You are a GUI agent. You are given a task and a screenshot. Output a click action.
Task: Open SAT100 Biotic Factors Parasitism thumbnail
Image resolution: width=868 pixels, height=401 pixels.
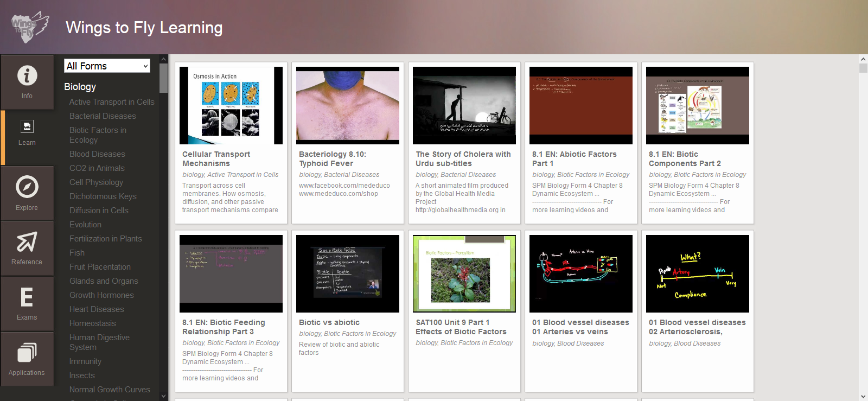pos(464,273)
